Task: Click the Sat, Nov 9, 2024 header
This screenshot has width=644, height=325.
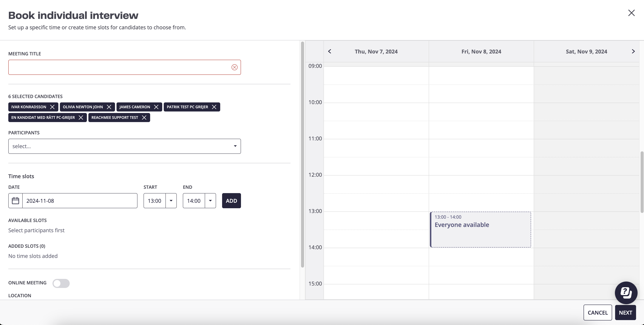Action: point(586,52)
